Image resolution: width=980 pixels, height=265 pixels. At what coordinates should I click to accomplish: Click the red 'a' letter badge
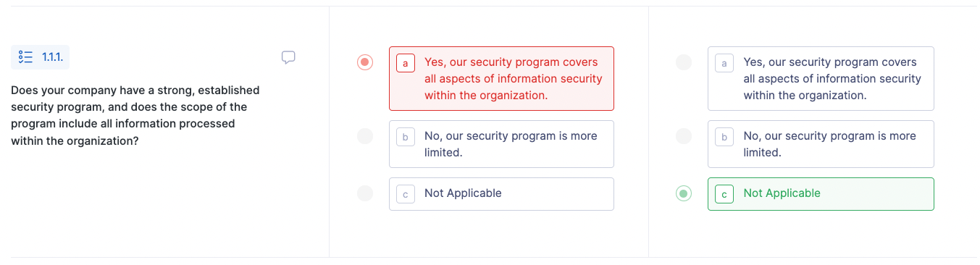click(405, 63)
